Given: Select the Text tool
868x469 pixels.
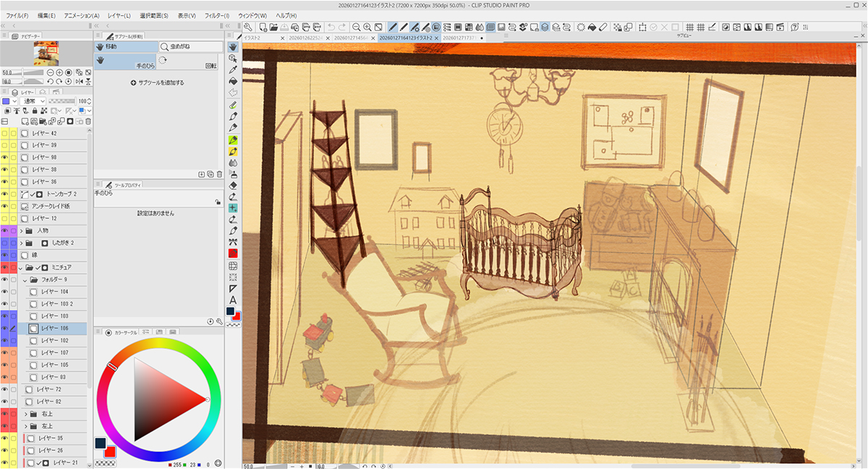Looking at the screenshot, I should [234, 300].
